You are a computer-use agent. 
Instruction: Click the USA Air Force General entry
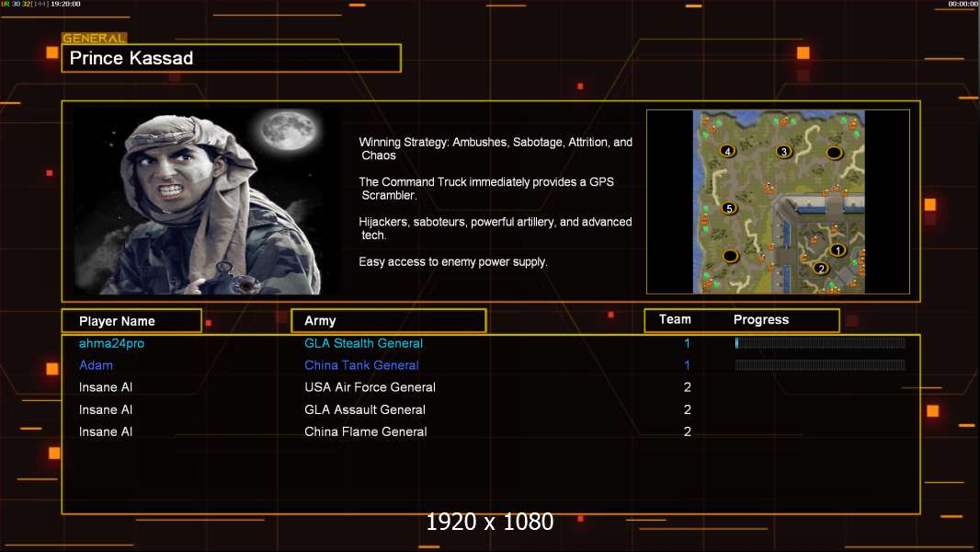click(370, 387)
